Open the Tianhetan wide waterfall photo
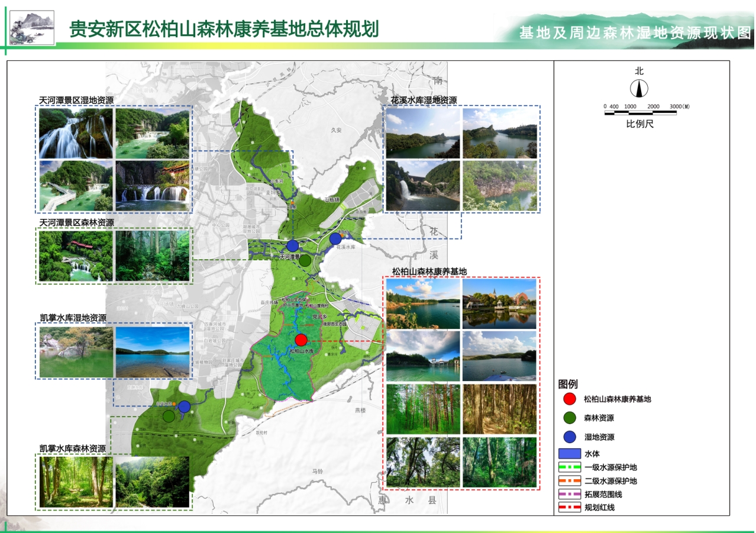Viewport: 756px width, 533px height. tap(76, 133)
